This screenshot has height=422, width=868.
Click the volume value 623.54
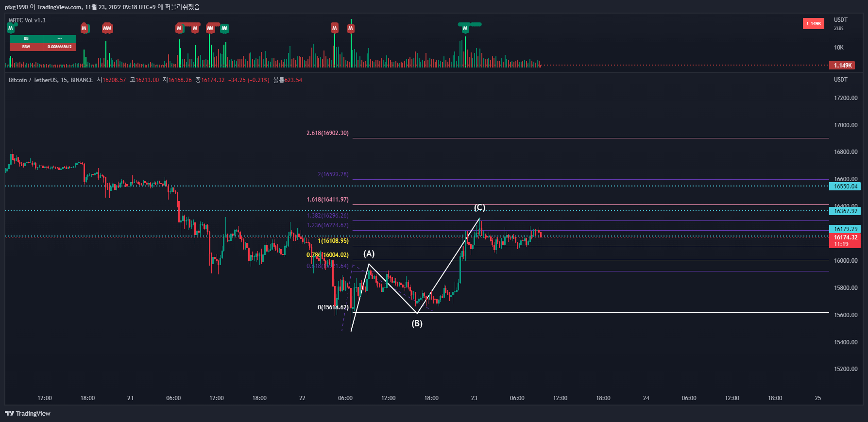[293, 80]
